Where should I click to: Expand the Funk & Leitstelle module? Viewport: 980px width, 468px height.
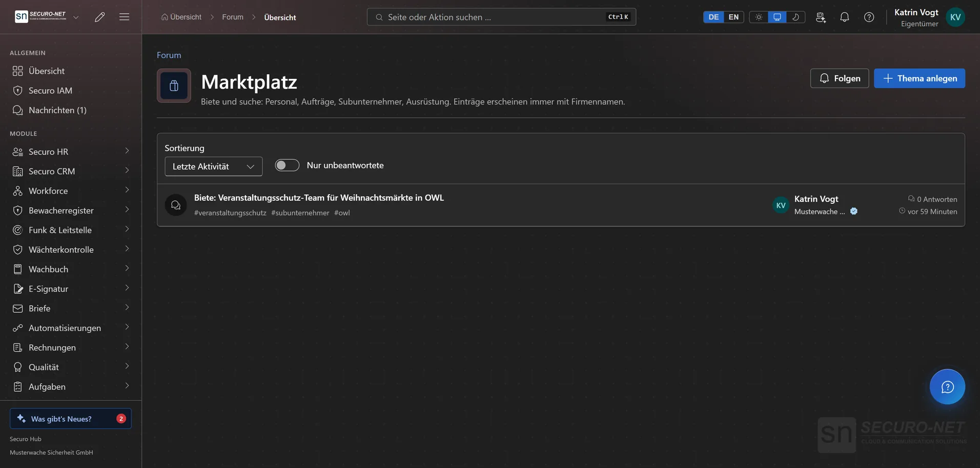(71, 230)
